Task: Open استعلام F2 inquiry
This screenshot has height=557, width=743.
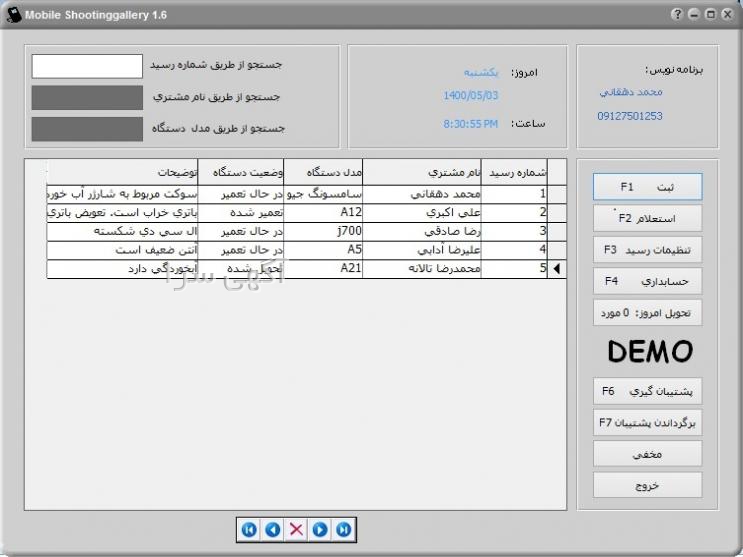Action: pyautogui.click(x=647, y=218)
